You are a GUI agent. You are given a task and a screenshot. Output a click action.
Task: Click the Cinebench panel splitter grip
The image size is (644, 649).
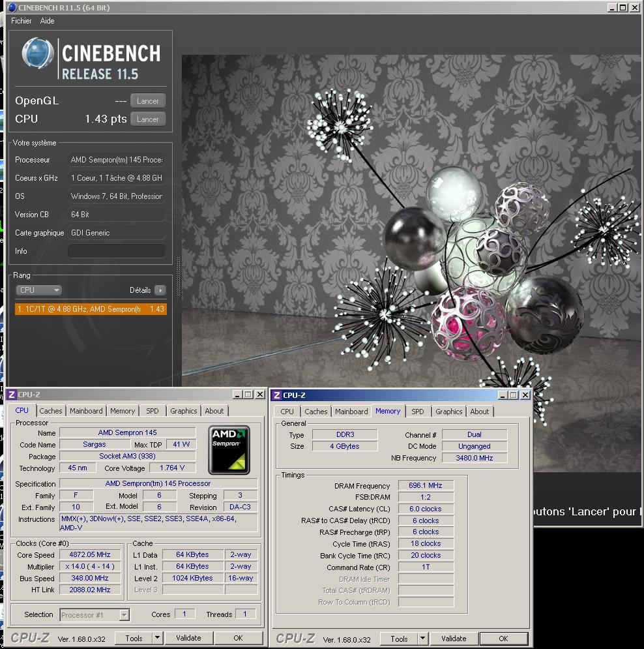[179, 277]
